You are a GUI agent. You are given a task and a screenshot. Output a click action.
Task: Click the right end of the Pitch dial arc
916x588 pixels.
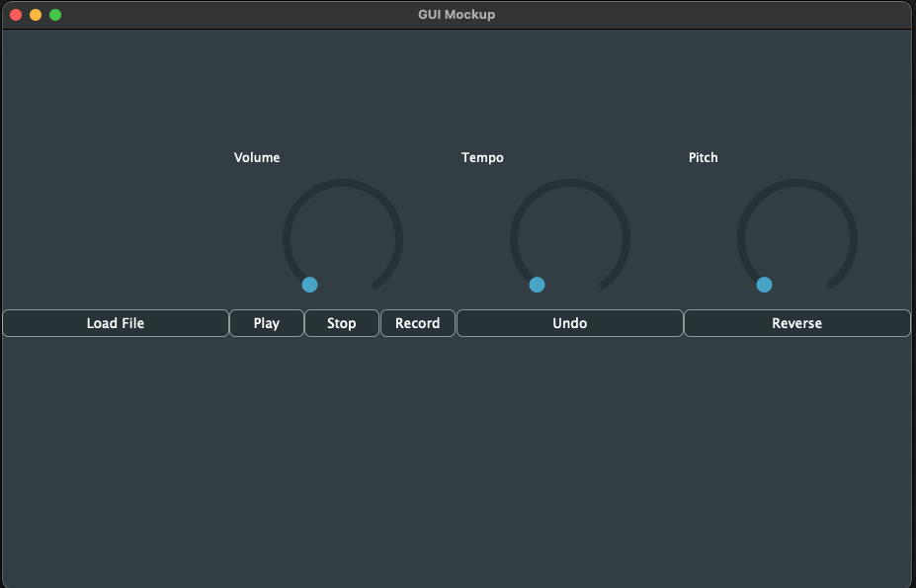pos(831,285)
